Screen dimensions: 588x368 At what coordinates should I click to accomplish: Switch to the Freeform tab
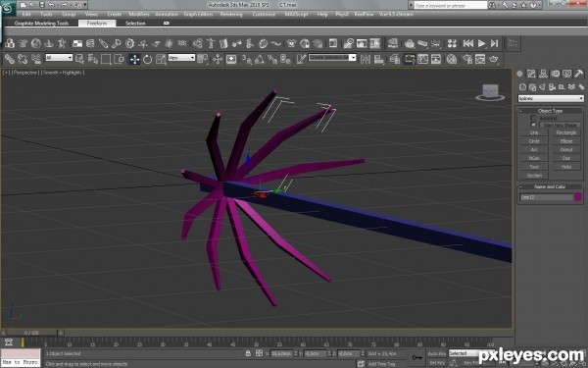tap(97, 24)
